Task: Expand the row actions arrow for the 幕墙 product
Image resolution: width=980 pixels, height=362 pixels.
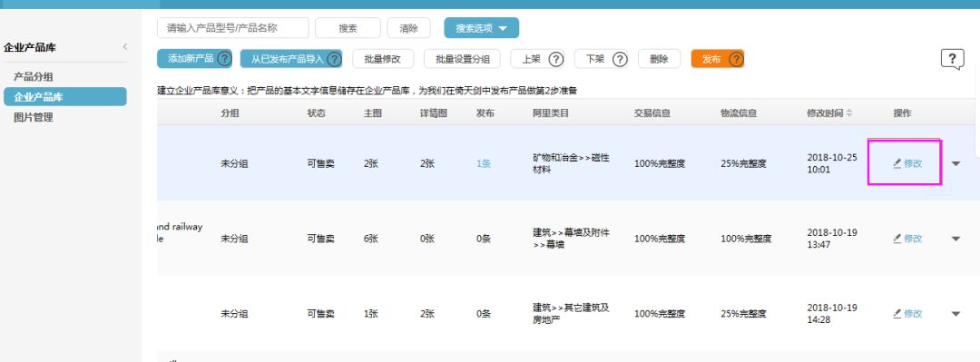Action: coord(955,239)
